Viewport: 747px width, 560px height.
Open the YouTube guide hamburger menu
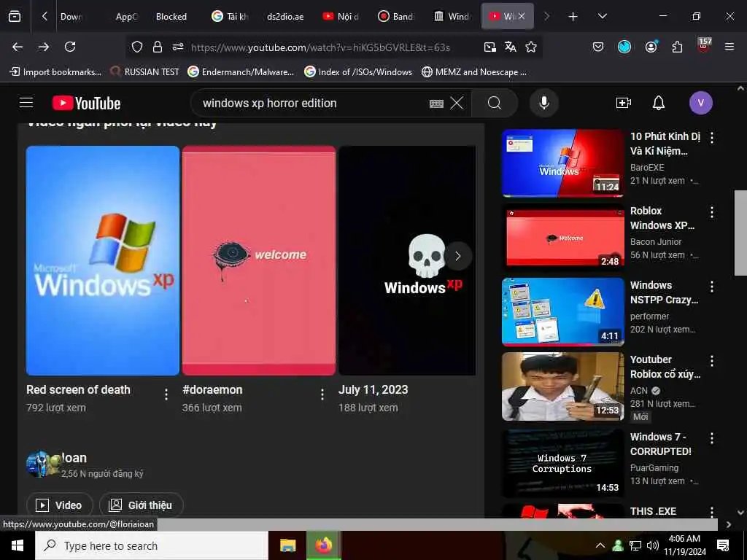click(x=26, y=102)
